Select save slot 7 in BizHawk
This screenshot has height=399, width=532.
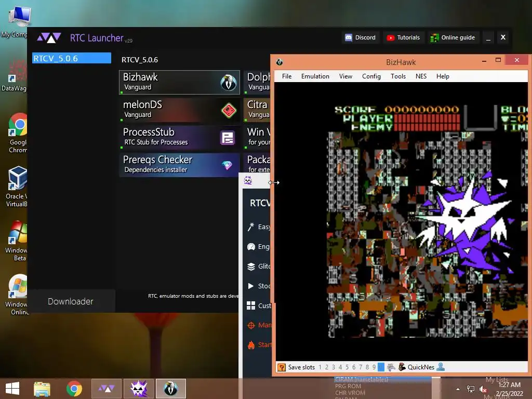pos(361,367)
